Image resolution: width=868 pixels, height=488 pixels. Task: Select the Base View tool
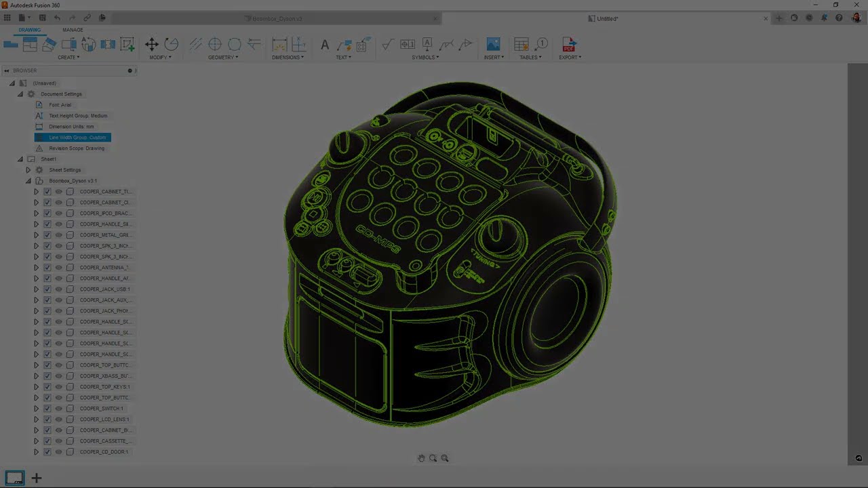(10, 45)
